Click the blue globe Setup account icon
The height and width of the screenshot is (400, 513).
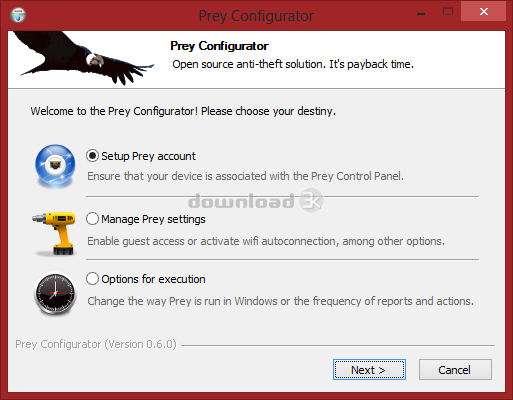(55, 166)
